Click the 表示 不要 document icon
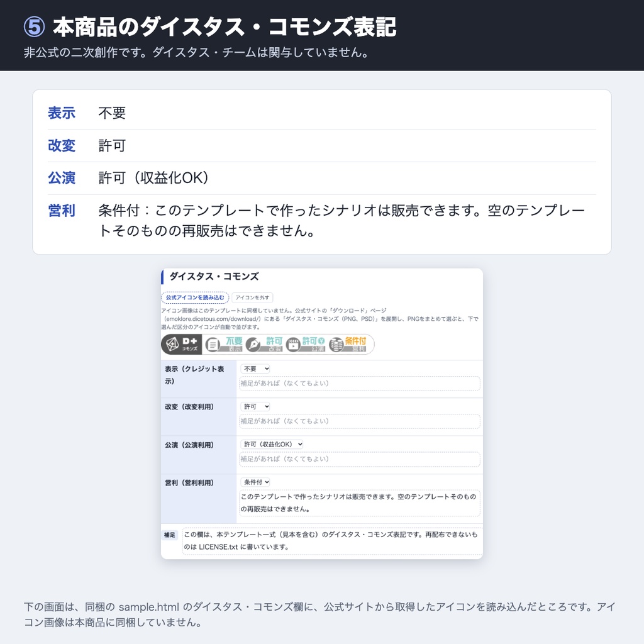The width and height of the screenshot is (644, 644). tap(213, 345)
